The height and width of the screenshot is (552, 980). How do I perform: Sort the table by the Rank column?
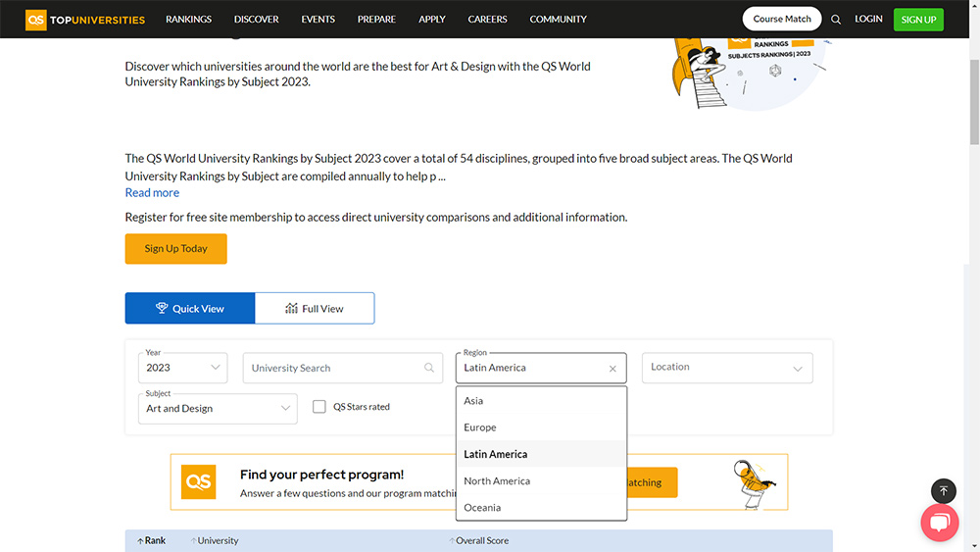(151, 541)
